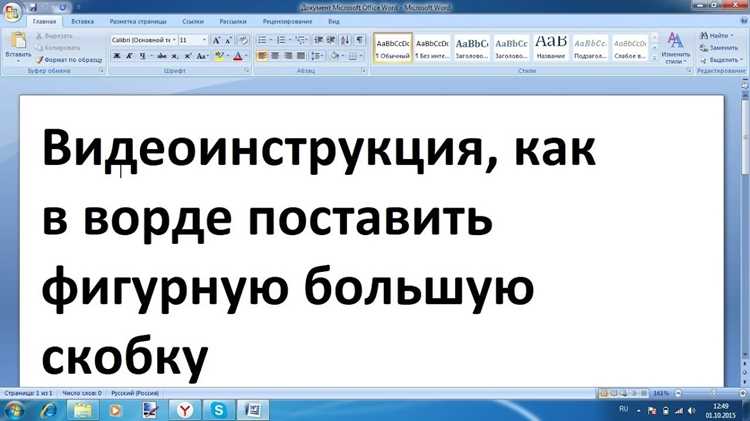
Task: Open the font size dropdown showing 11
Action: [x=204, y=40]
